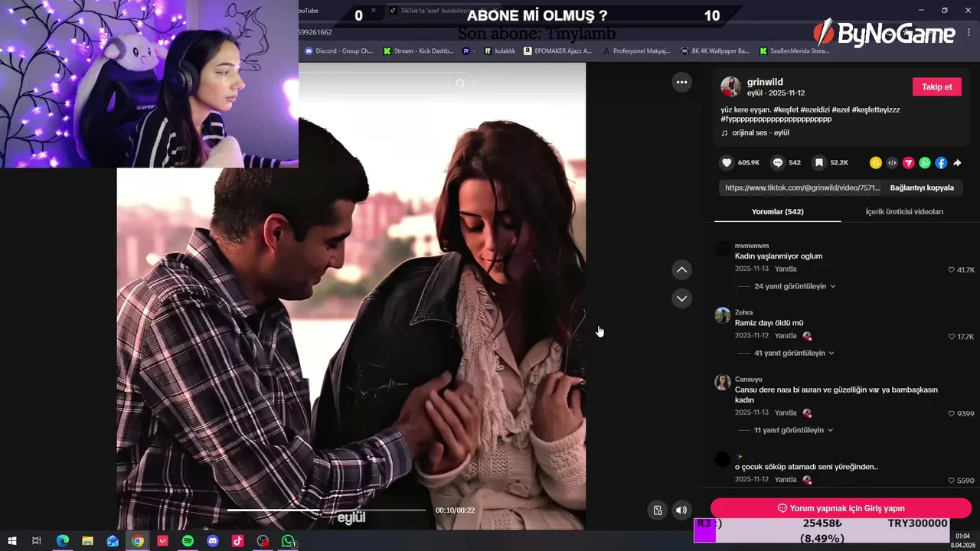Open comments via speech bubble icon
This screenshot has height=551, width=980.
[x=778, y=163]
